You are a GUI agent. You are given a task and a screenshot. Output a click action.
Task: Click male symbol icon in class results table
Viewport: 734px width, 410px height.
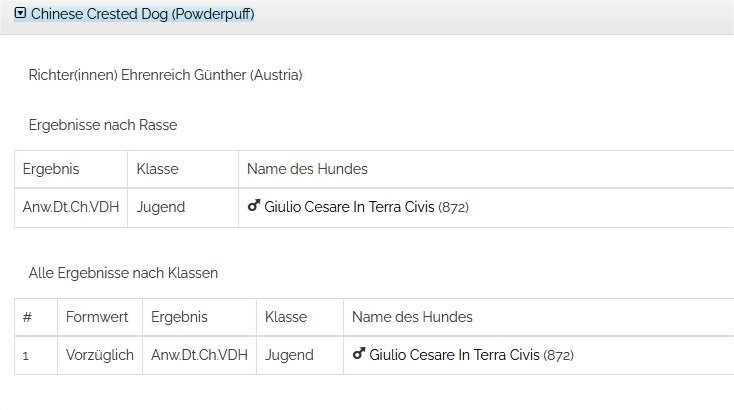359,353
